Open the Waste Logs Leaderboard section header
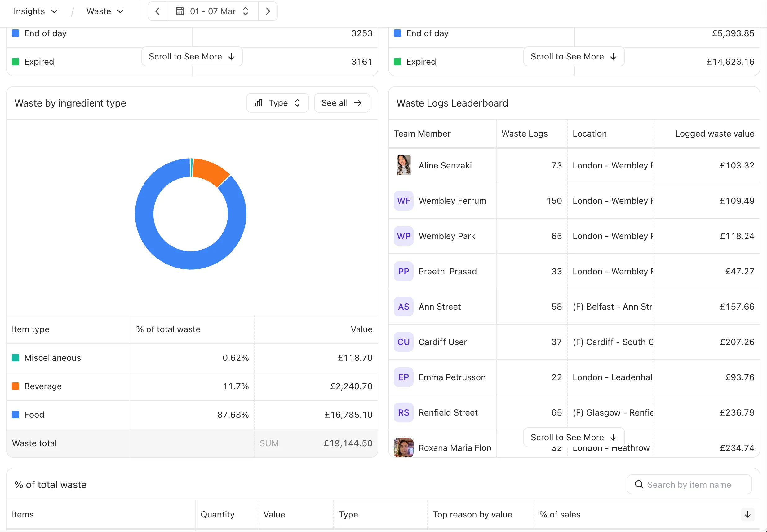This screenshot has height=532, width=767. click(452, 103)
